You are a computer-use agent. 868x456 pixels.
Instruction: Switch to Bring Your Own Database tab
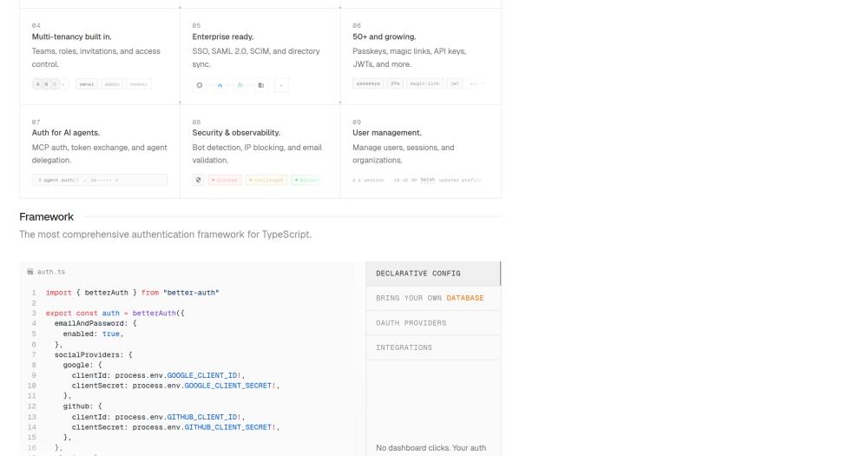[x=433, y=298]
